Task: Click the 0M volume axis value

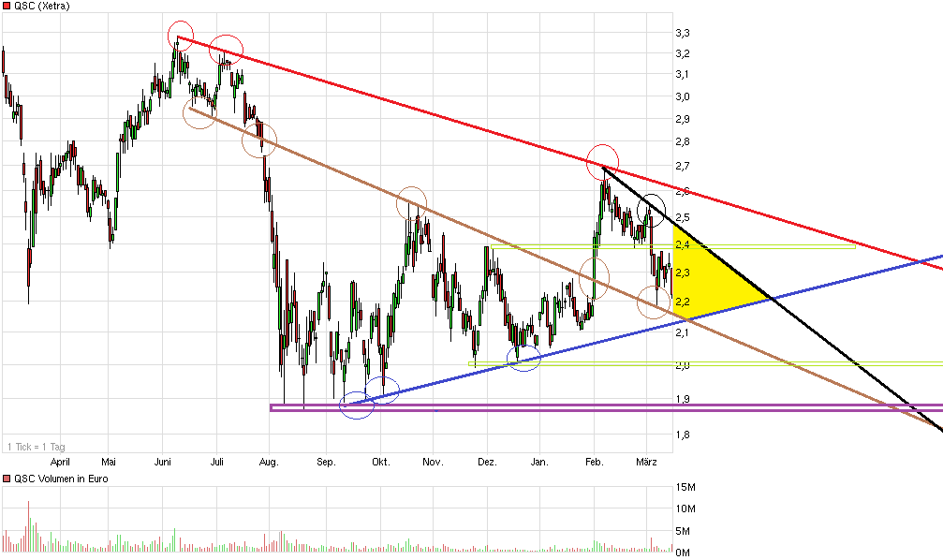Action: 684,553
